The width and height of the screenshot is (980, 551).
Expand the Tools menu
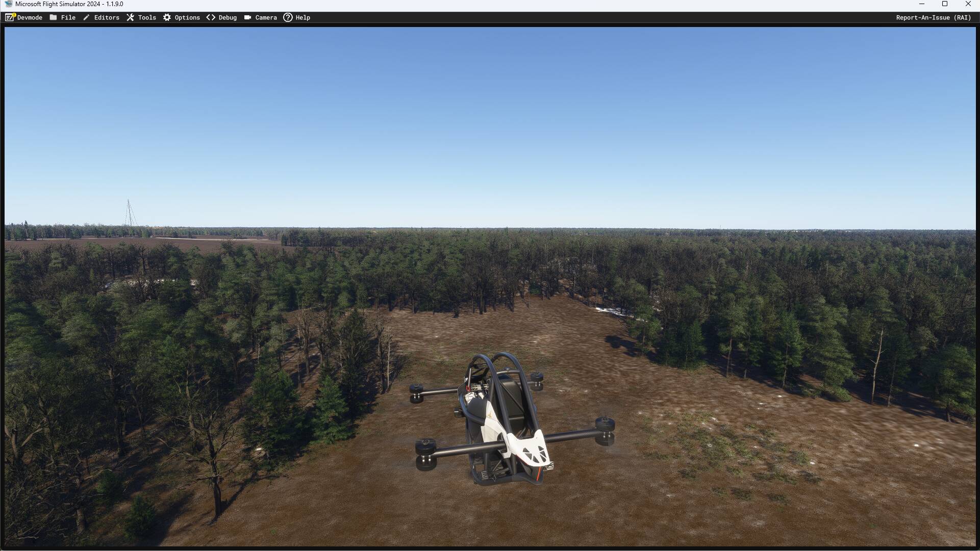pos(147,17)
